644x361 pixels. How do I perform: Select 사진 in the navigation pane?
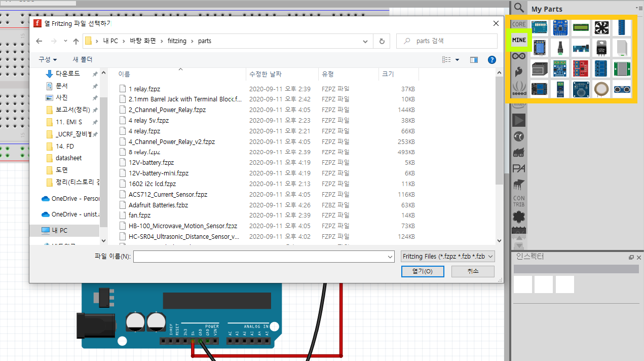point(62,97)
